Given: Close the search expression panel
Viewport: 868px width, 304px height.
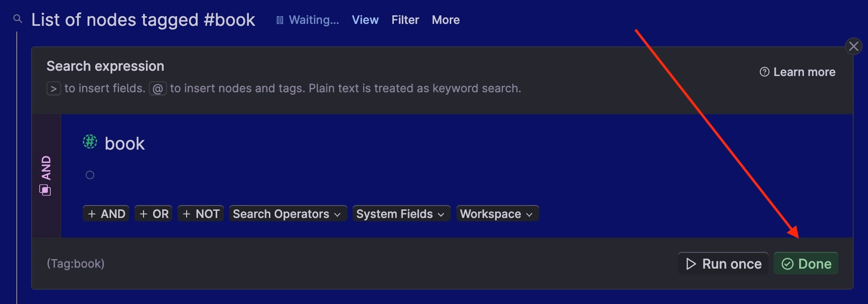Looking at the screenshot, I should pyautogui.click(x=854, y=46).
